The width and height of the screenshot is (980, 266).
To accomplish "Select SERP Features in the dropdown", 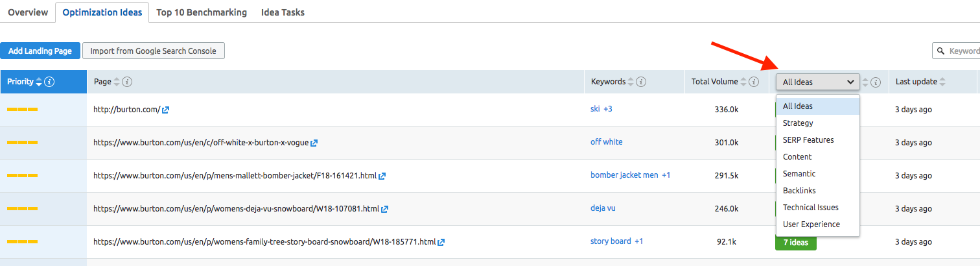I will tap(818, 140).
